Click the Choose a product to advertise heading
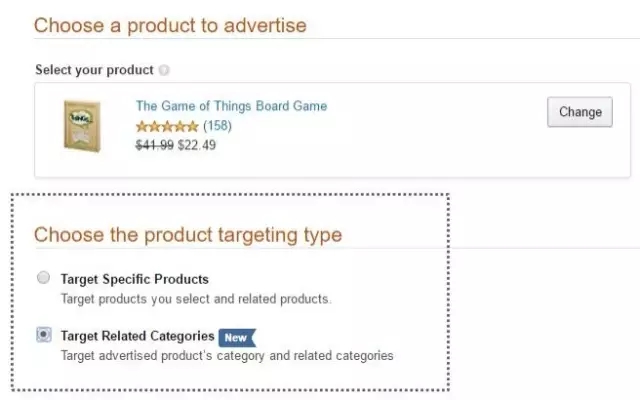The width and height of the screenshot is (640, 400). pos(170,25)
